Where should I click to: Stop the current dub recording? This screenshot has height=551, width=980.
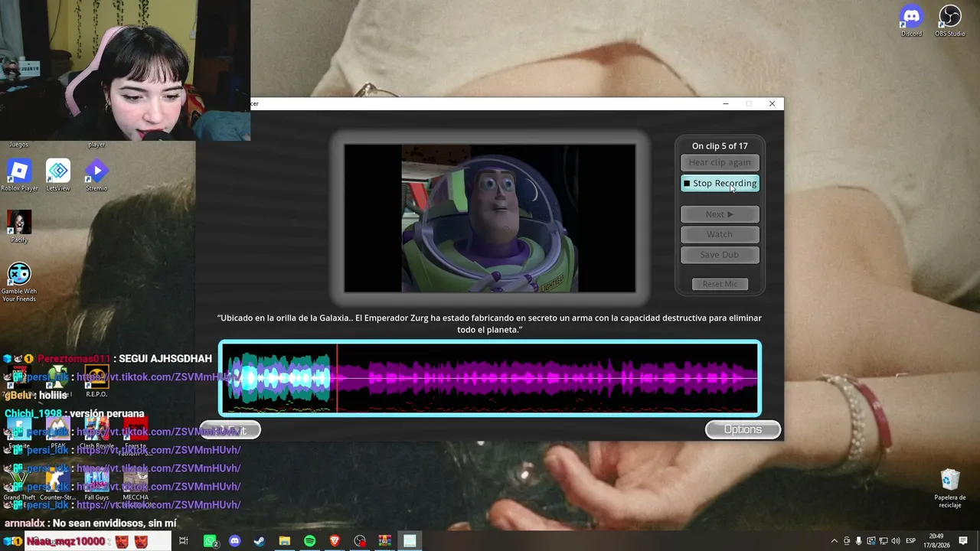[x=720, y=184]
